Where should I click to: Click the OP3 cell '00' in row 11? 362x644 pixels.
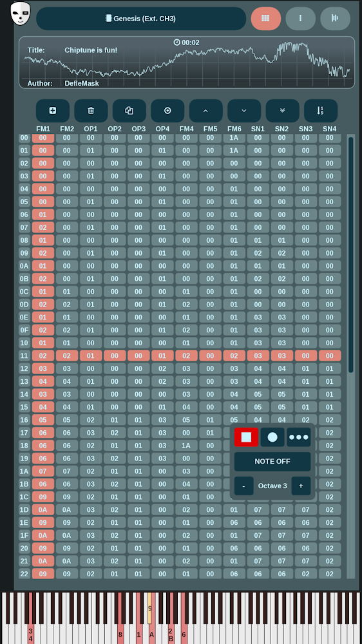click(x=138, y=356)
